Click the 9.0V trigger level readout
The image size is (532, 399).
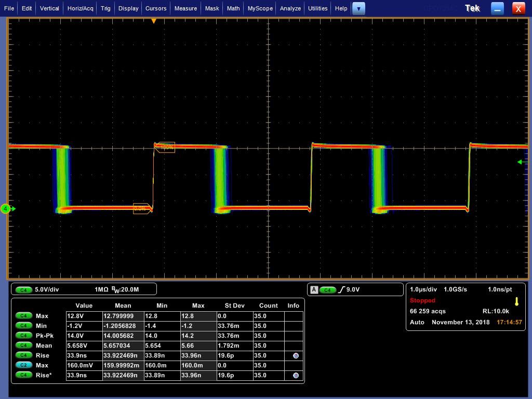(353, 289)
